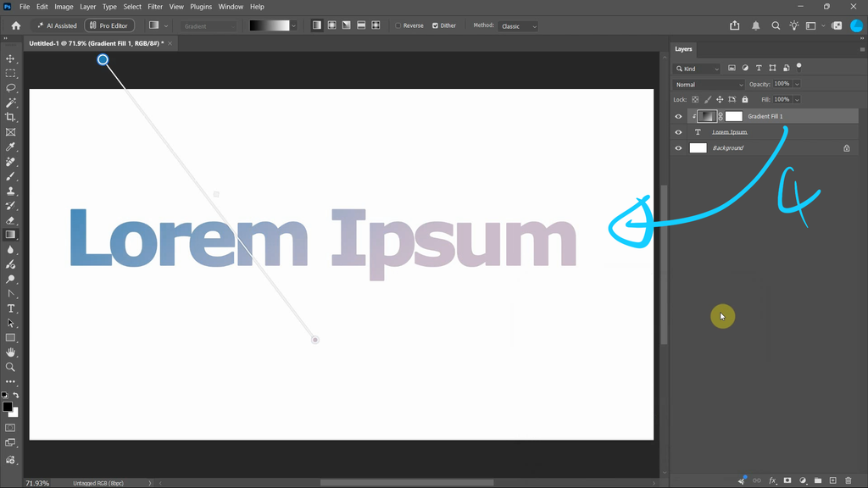868x488 pixels.
Task: Open the Search magnifier in top bar
Action: pyautogui.click(x=776, y=25)
